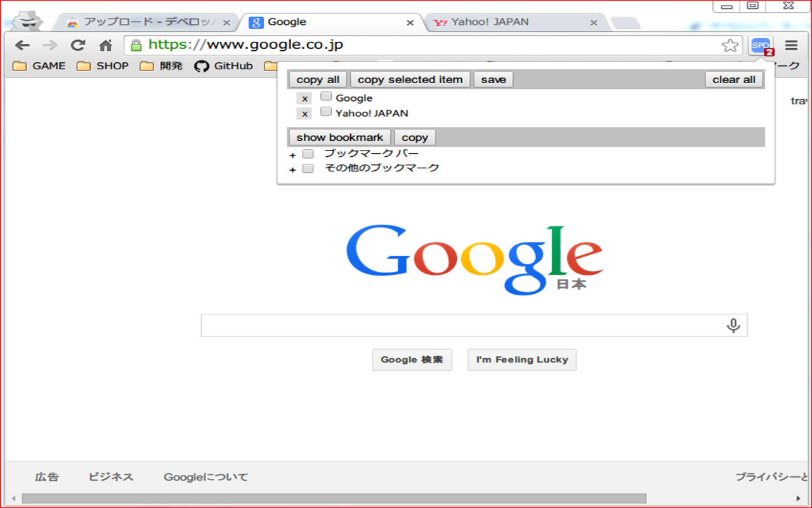812x508 pixels.
Task: Check the Yahoo! JAPAN item checkbox
Action: pos(326,112)
